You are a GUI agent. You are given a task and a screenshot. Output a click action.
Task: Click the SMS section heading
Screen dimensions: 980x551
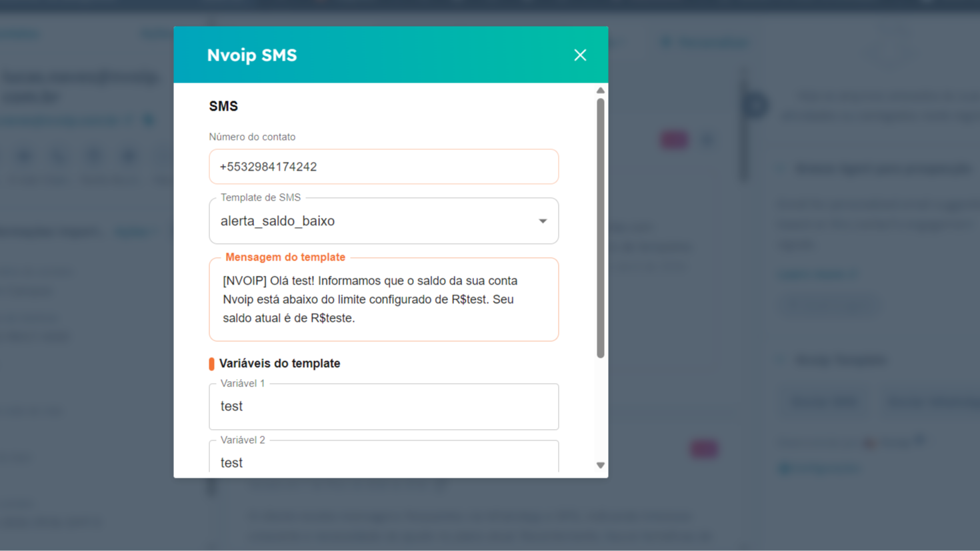[x=223, y=107]
